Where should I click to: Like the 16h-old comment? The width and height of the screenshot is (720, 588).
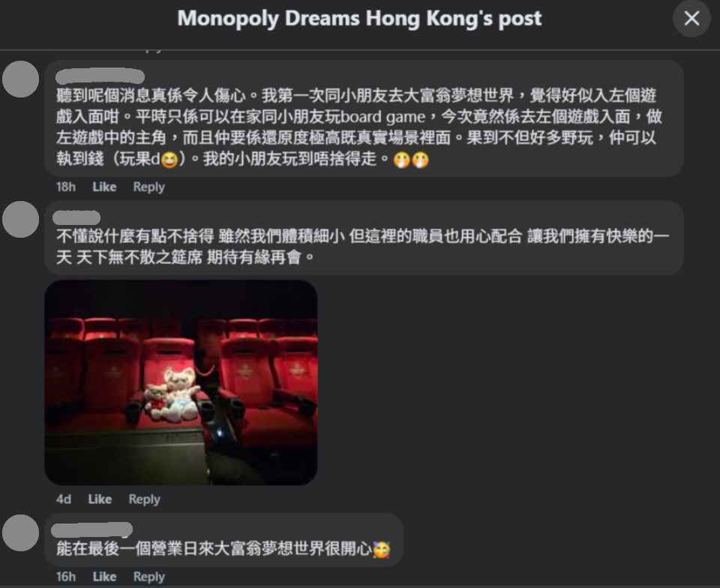point(104,577)
